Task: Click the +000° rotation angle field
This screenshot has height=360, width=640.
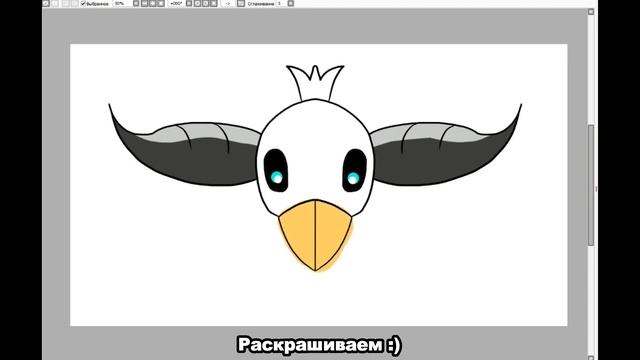Action: (x=176, y=3)
